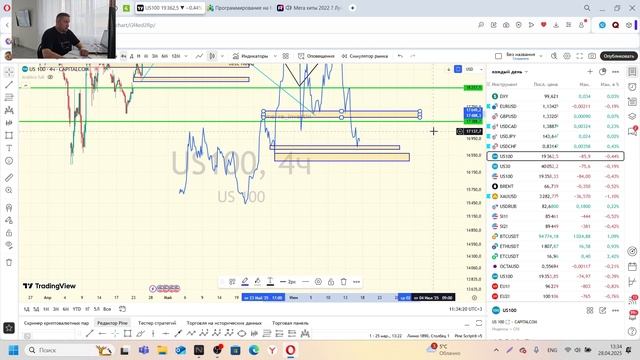Select USDJPY row in watchlist
Screen dimensions: 640x360
(556, 136)
